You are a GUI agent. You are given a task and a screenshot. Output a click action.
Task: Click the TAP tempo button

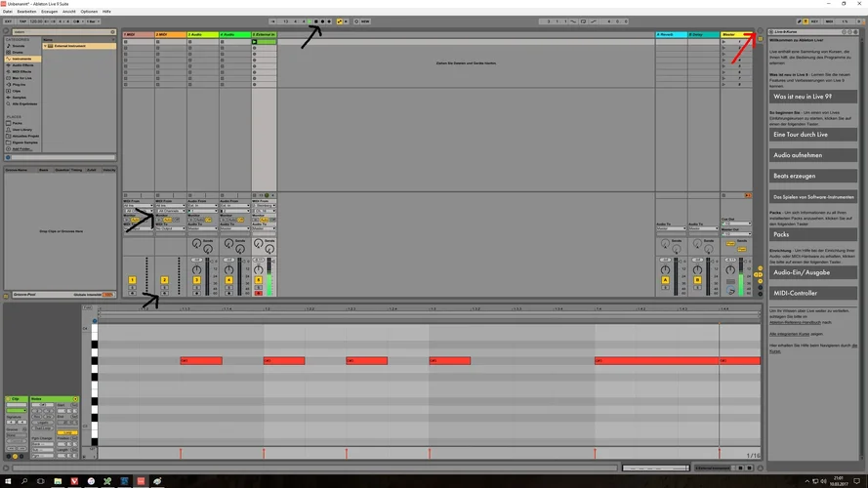tap(21, 20)
